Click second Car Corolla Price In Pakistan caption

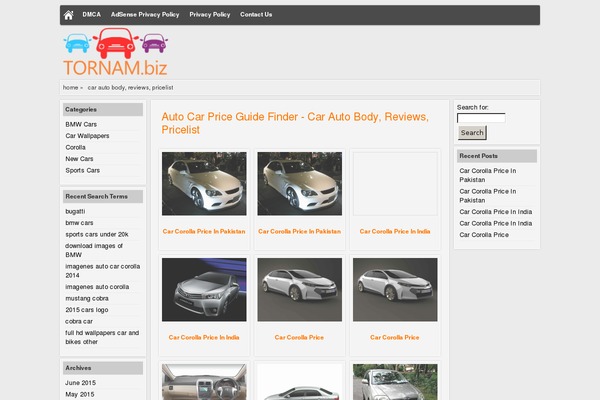[300, 232]
